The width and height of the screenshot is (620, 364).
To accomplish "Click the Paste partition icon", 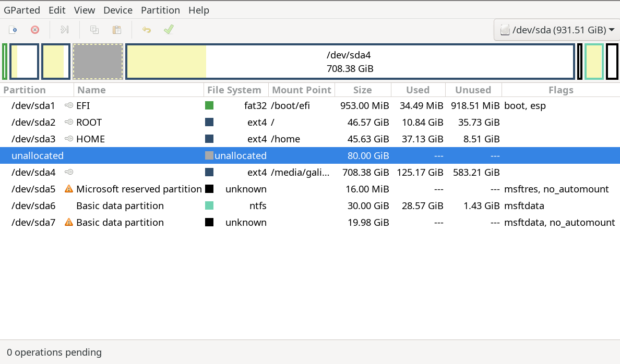I will point(117,30).
